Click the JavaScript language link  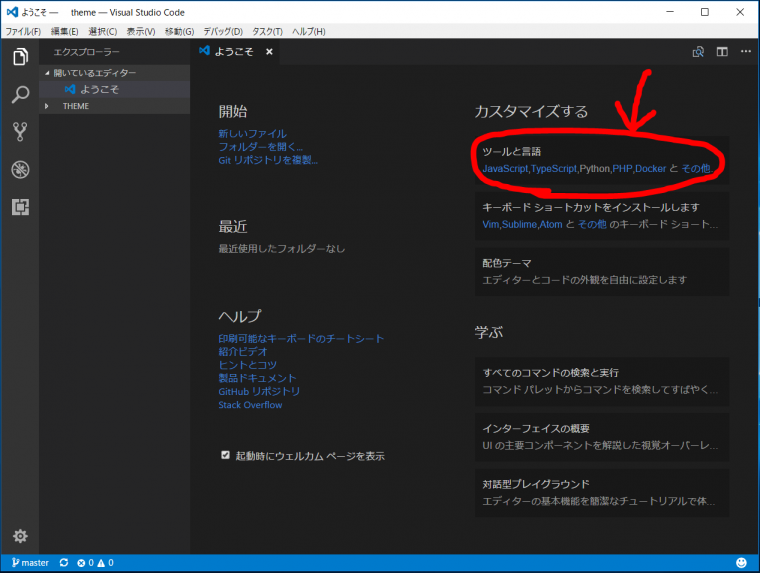point(505,169)
